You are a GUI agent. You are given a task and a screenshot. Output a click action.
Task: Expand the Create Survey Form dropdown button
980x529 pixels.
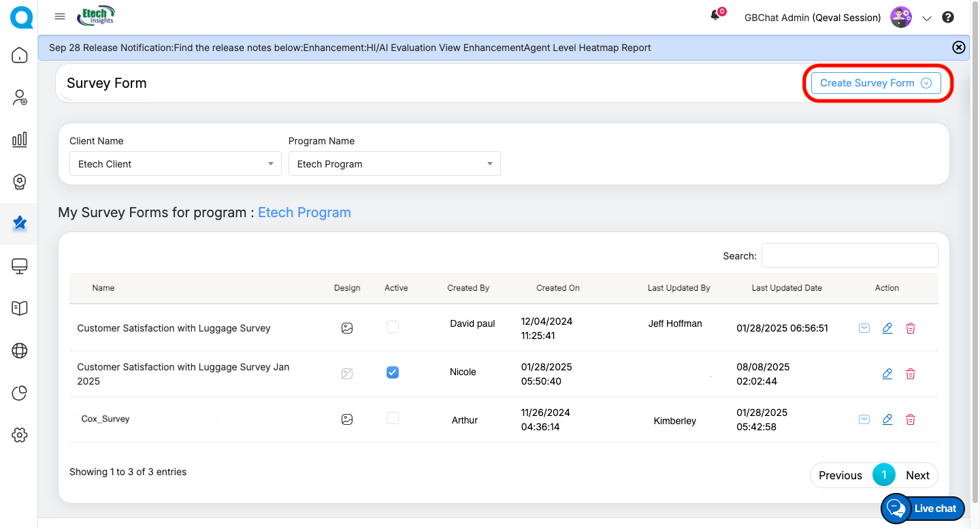875,83
